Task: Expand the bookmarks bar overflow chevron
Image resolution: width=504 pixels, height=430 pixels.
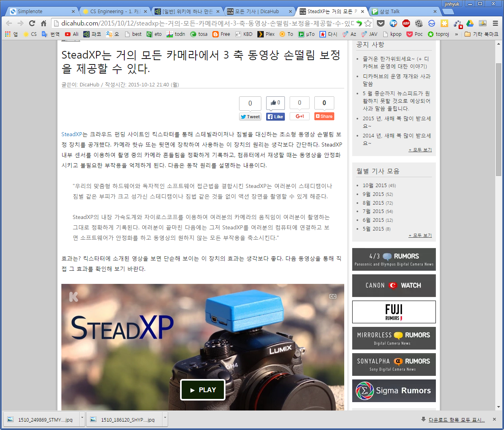Action: pos(457,34)
